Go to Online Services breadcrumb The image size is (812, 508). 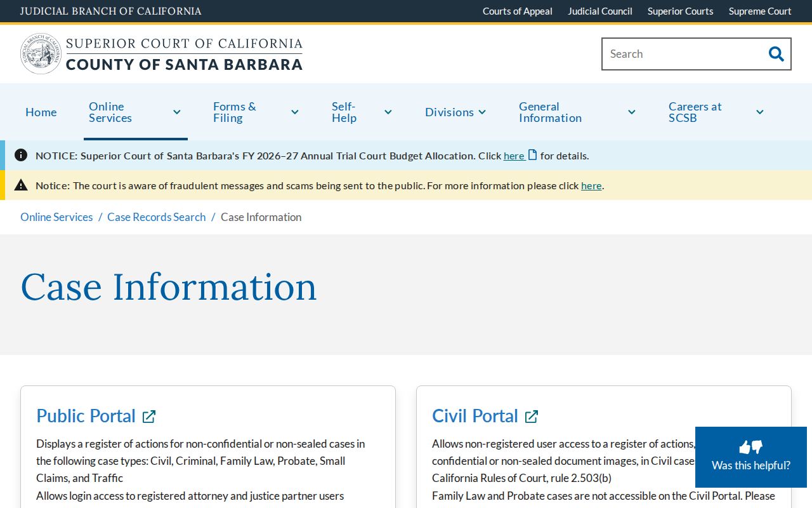click(x=56, y=217)
